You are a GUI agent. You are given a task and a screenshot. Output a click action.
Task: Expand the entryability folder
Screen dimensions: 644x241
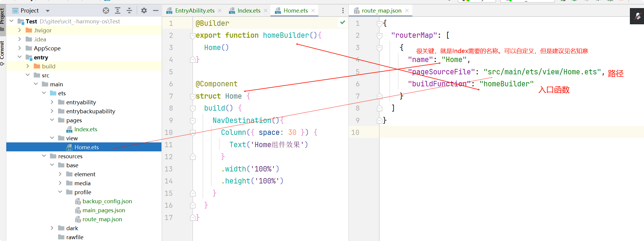coord(52,102)
